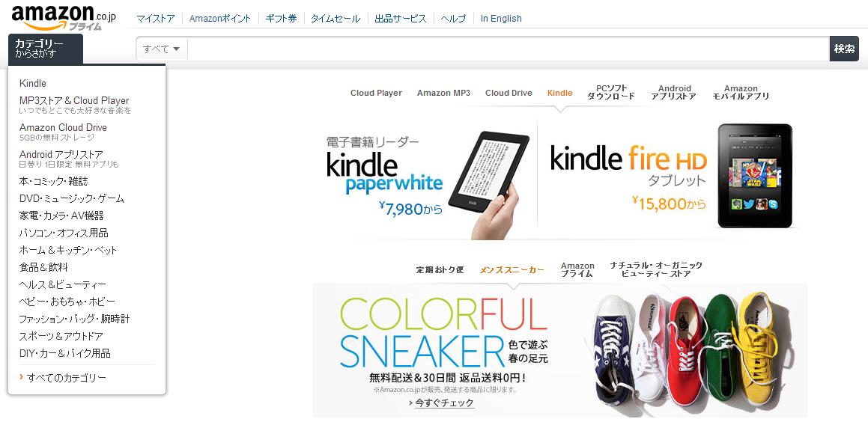Open the すべて search category dropdown
This screenshot has width=868, height=425.
[162, 49]
